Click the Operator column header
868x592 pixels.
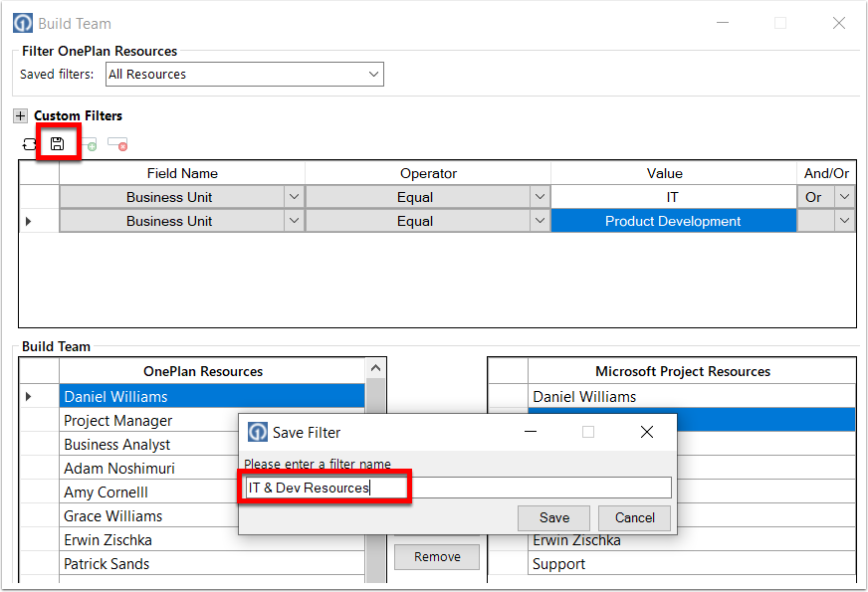coord(428,173)
